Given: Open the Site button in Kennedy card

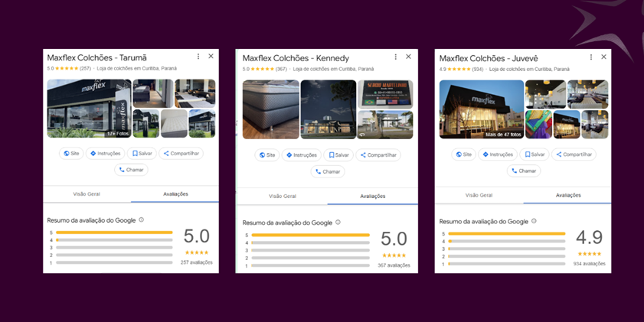Looking at the screenshot, I should point(267,155).
